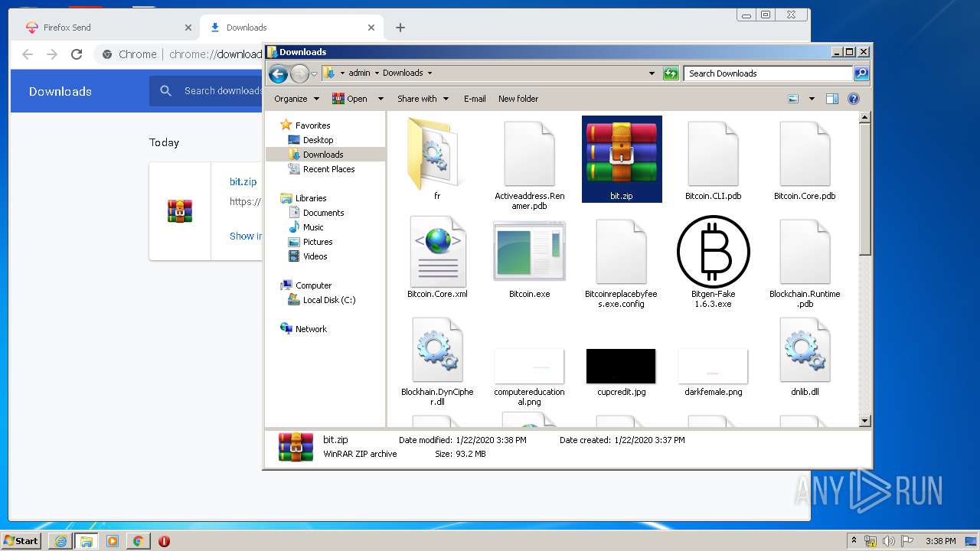Image resolution: width=980 pixels, height=551 pixels.
Task: Open Internet Explorer from the taskbar
Action: click(x=60, y=541)
